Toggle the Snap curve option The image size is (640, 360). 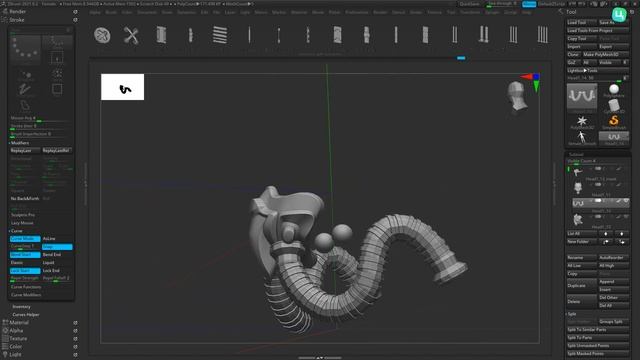[57, 247]
